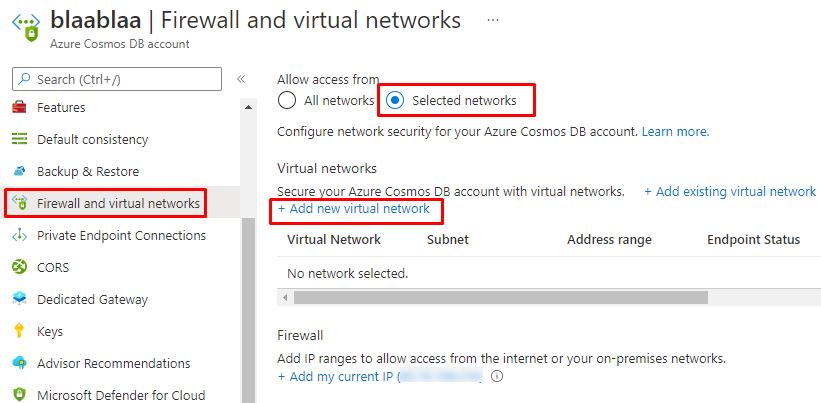Click the Keys key icon
The image size is (821, 403).
click(x=19, y=331)
